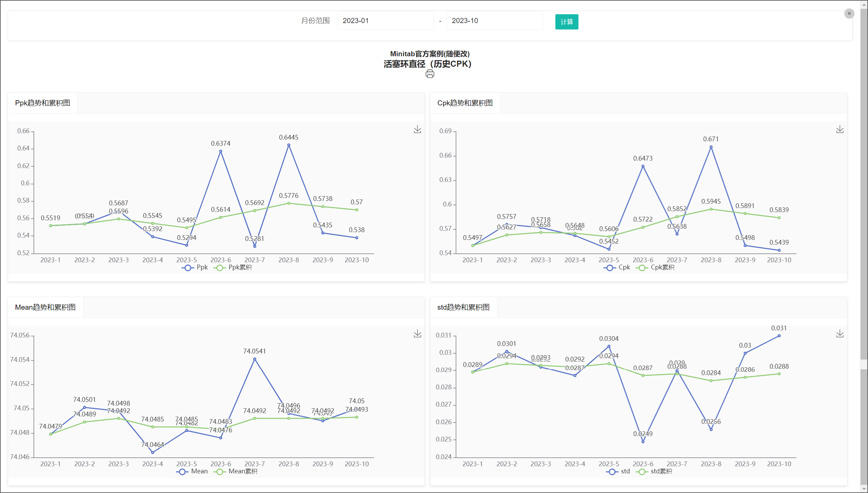Open the end month picker 2023-10
Screen dimensions: 868x493
click(x=494, y=21)
